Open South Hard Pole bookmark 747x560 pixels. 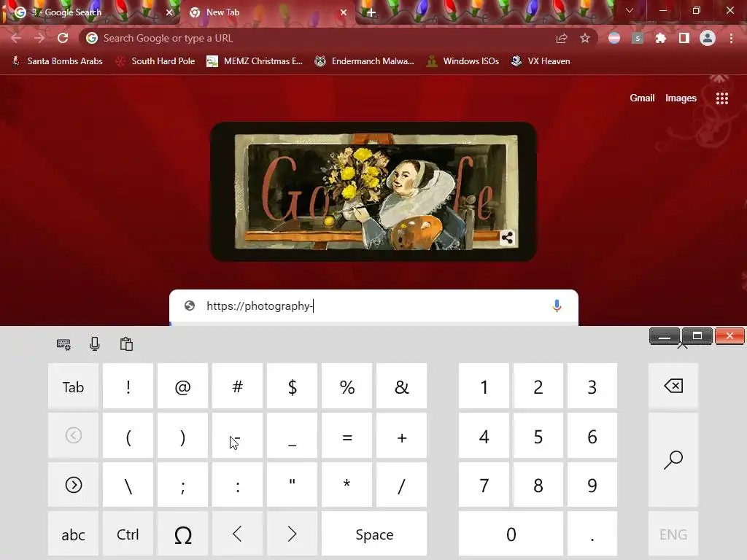(156, 61)
